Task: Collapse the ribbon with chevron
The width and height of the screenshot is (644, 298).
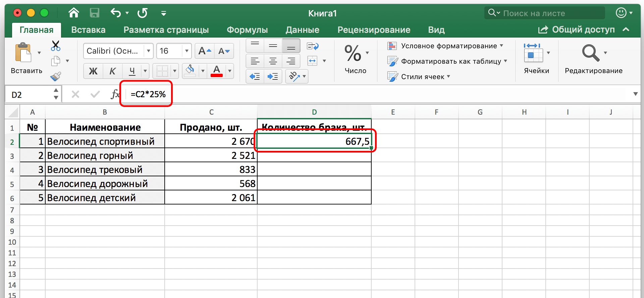Action: (x=626, y=29)
